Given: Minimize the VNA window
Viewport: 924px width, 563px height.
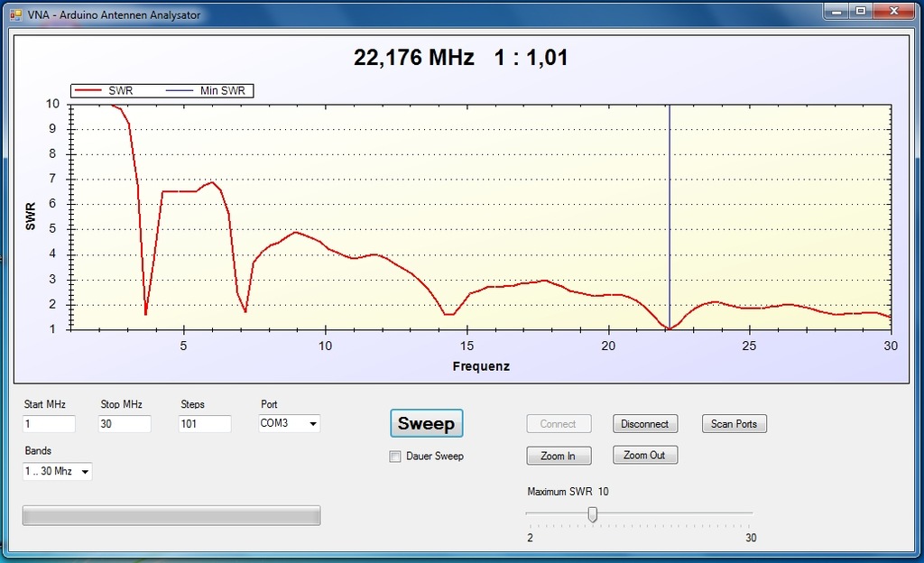Looking at the screenshot, I should point(836,11).
